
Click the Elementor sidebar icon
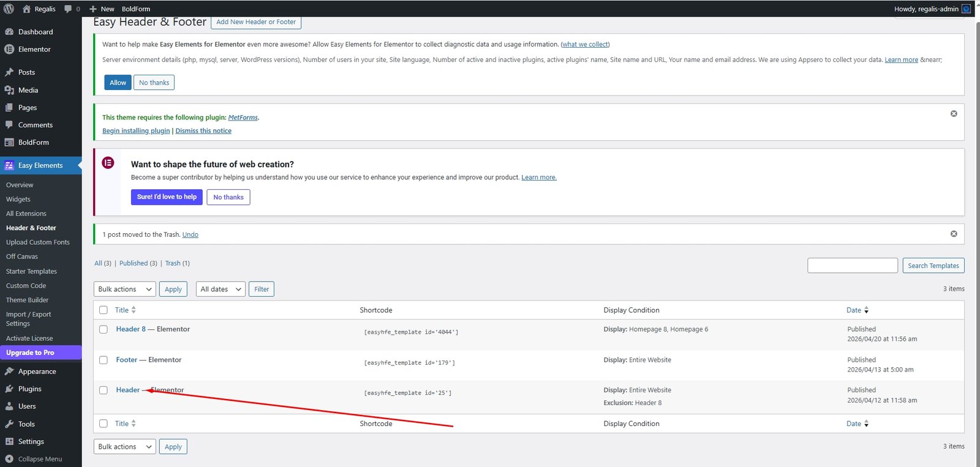click(9, 50)
